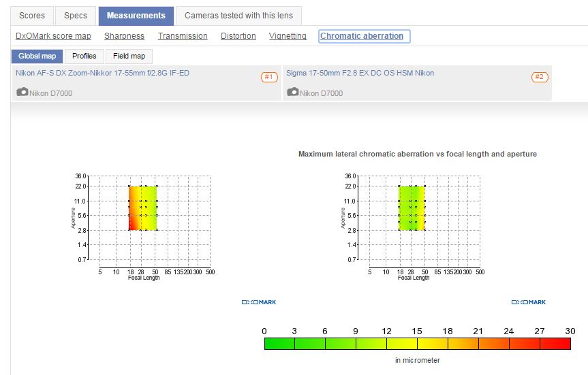Click the red end of color scale
This screenshot has width=588, height=375.
[x=555, y=344]
